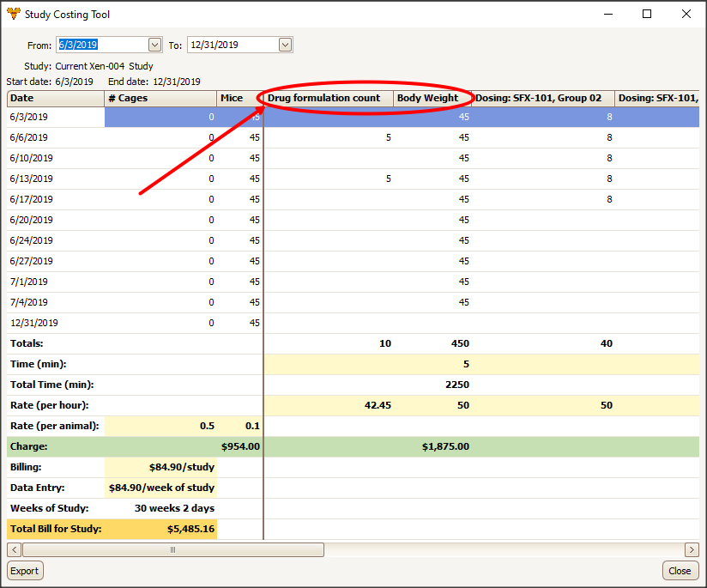
Task: Minimize the Study Costing Tool window
Action: 608,14
